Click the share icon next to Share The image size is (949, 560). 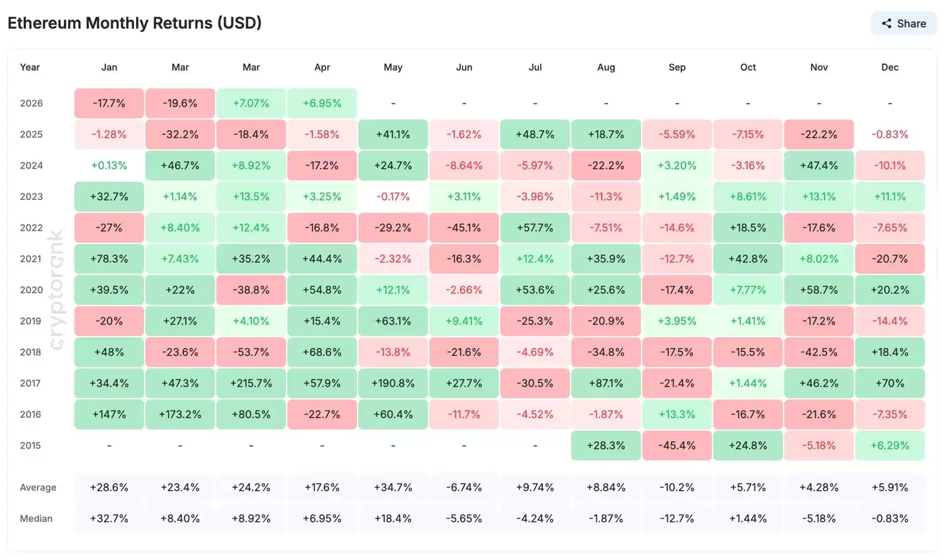[887, 24]
